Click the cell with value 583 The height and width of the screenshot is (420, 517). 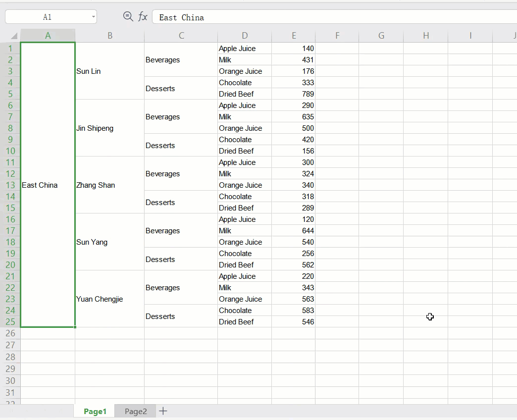pos(294,311)
